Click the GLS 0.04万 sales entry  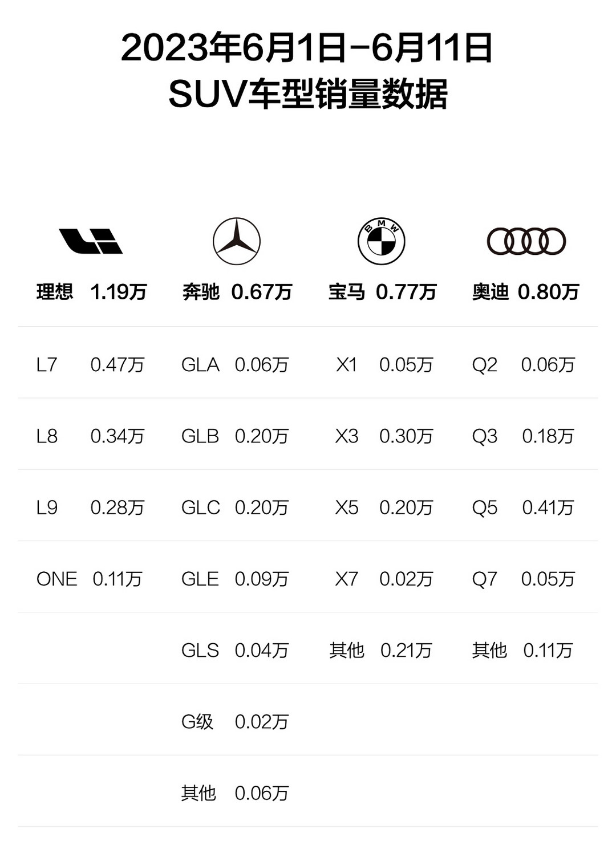pyautogui.click(x=235, y=650)
